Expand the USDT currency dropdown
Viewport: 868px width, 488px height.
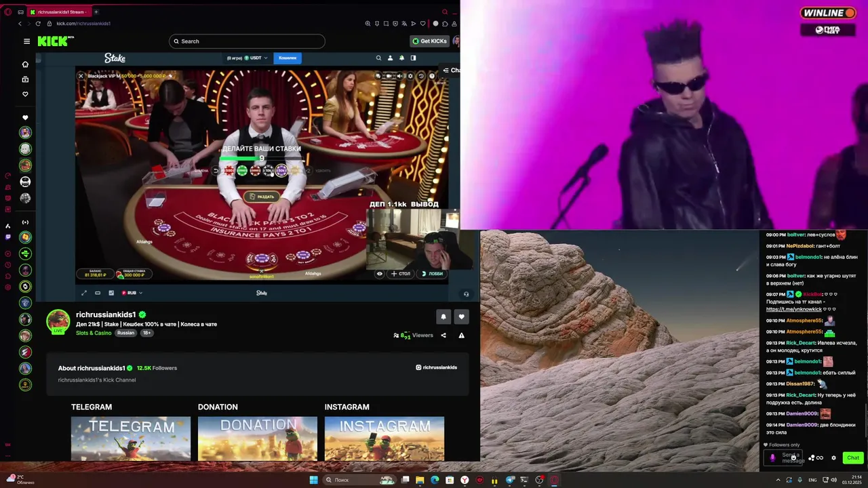256,58
